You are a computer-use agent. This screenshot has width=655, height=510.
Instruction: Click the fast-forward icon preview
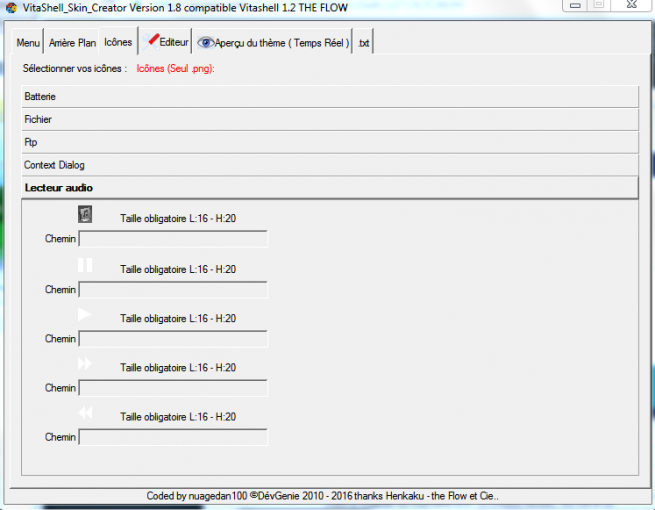85,363
